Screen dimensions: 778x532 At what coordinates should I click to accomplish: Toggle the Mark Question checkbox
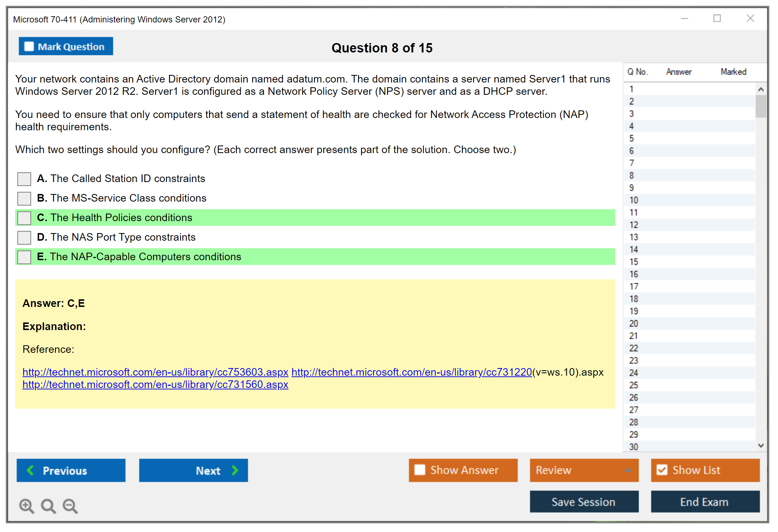[x=29, y=46]
